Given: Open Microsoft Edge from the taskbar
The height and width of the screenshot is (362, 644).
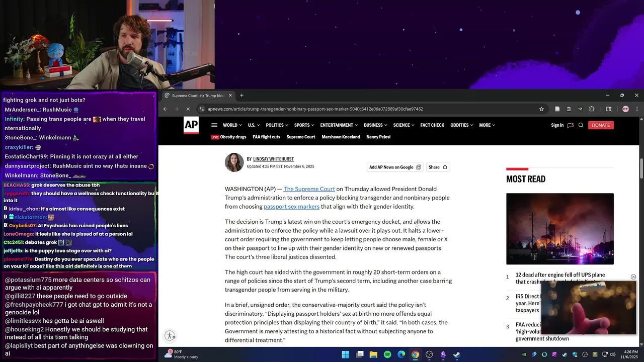Looking at the screenshot, I should pyautogui.click(x=401, y=354).
